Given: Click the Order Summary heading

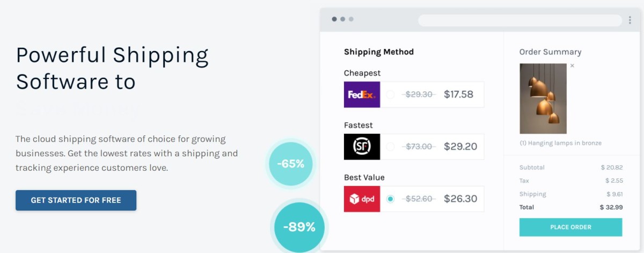Looking at the screenshot, I should tap(550, 52).
